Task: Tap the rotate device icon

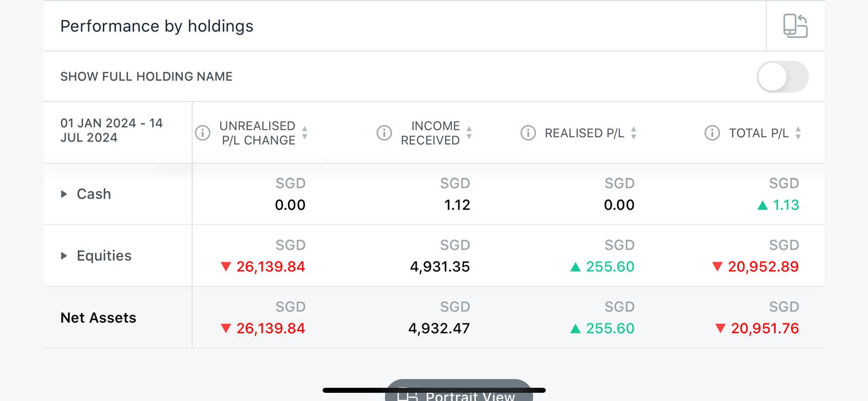Action: tap(795, 26)
